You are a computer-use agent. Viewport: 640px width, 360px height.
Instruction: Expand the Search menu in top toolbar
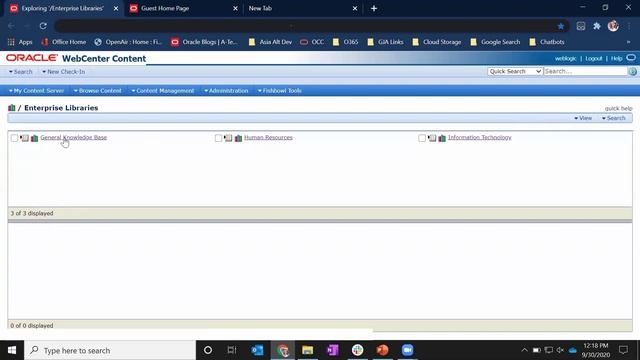(20, 71)
